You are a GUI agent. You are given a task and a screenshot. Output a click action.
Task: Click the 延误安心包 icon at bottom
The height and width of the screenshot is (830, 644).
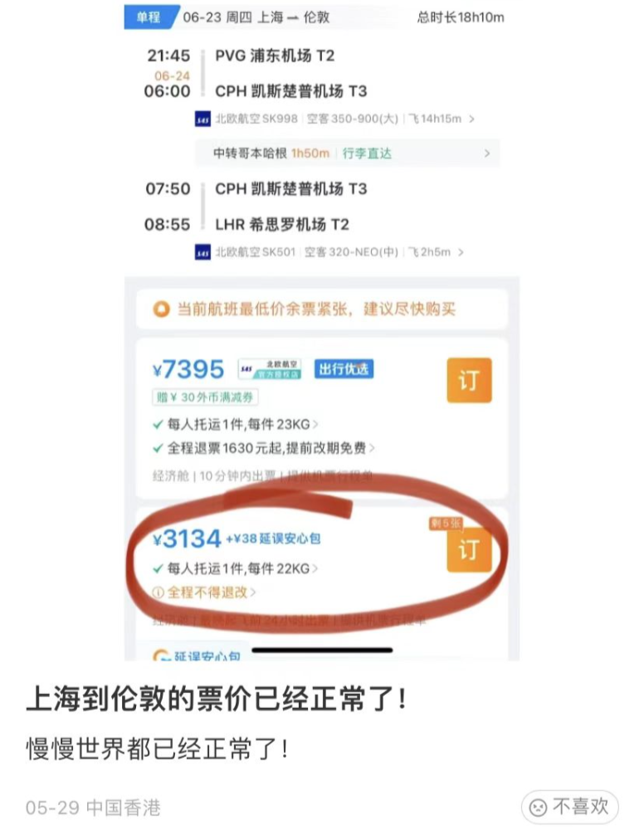(x=161, y=657)
